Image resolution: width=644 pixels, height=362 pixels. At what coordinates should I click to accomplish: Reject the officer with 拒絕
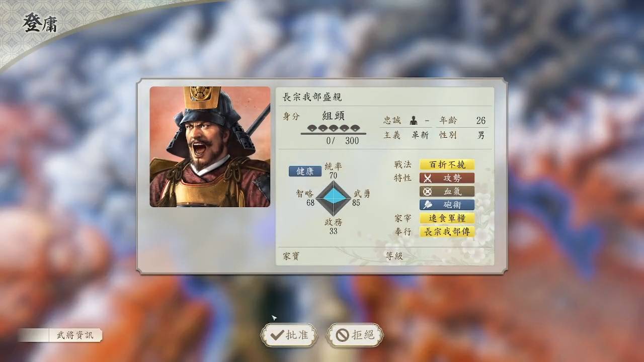tap(355, 335)
